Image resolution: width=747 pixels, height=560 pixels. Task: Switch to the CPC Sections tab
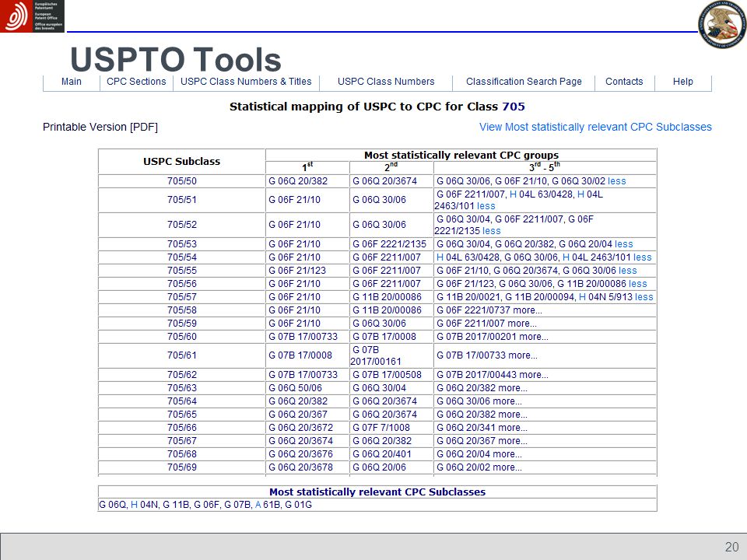pyautogui.click(x=136, y=82)
